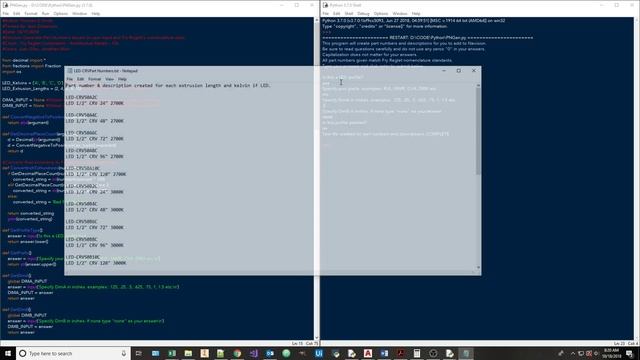The image size is (640, 360).
Task: Open Word from the taskbar
Action: [x=384, y=353]
